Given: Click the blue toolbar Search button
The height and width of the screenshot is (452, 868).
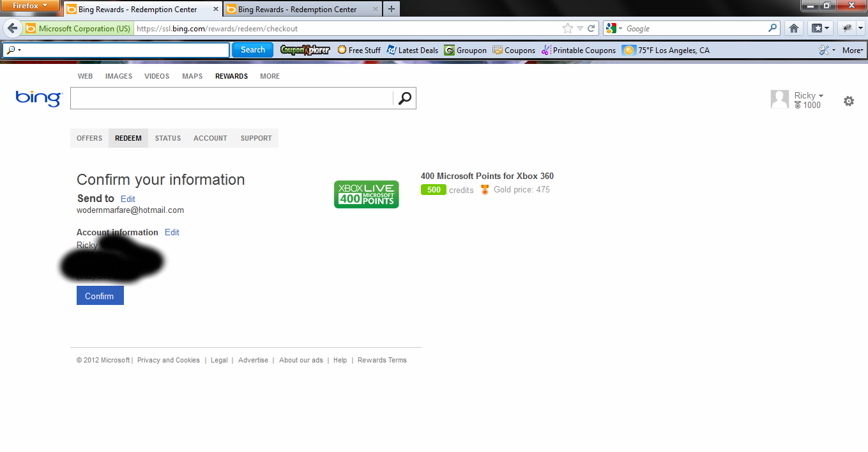Looking at the screenshot, I should tap(252, 50).
